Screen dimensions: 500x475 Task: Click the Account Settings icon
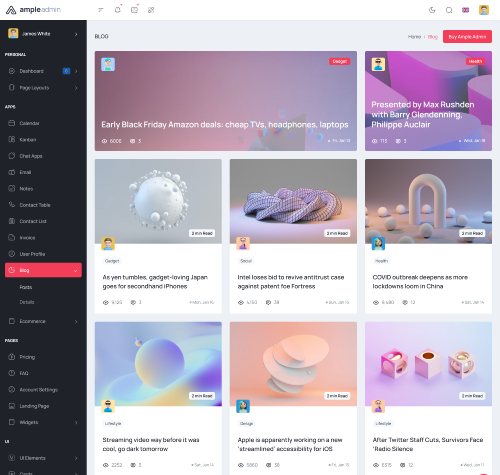(12, 389)
